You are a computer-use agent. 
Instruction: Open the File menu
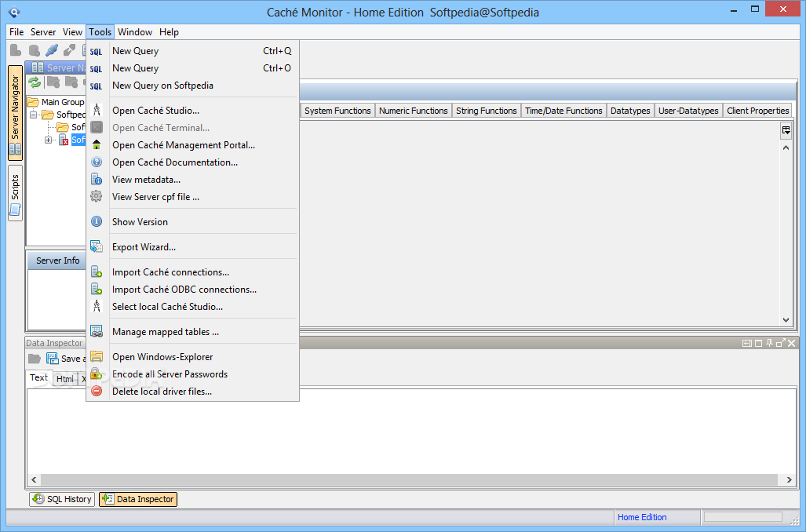coord(16,32)
